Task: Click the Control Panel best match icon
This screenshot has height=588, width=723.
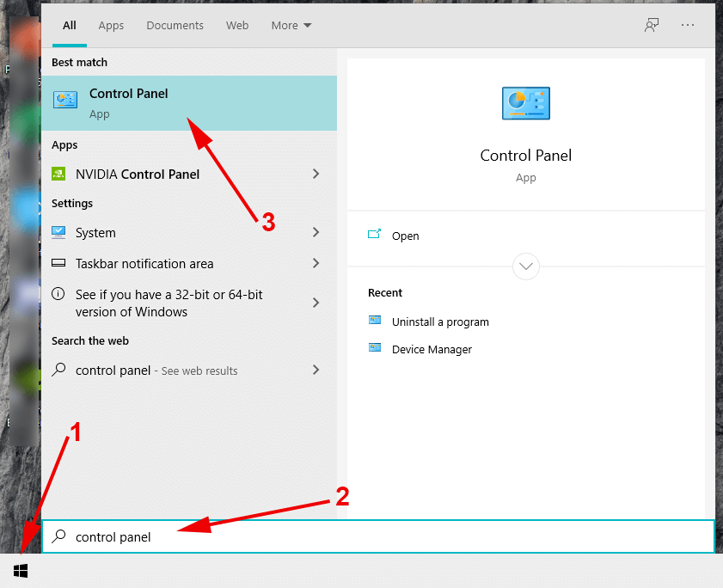Action: pos(65,100)
